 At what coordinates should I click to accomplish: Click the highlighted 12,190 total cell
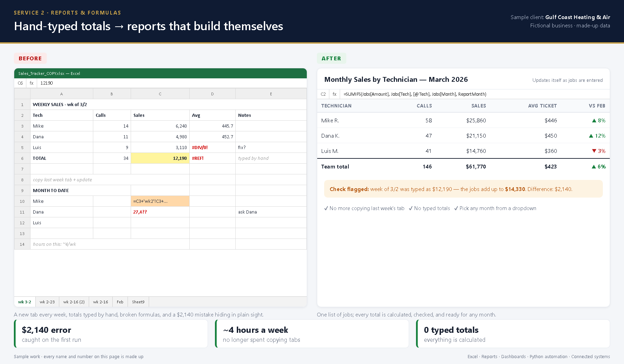click(x=160, y=158)
